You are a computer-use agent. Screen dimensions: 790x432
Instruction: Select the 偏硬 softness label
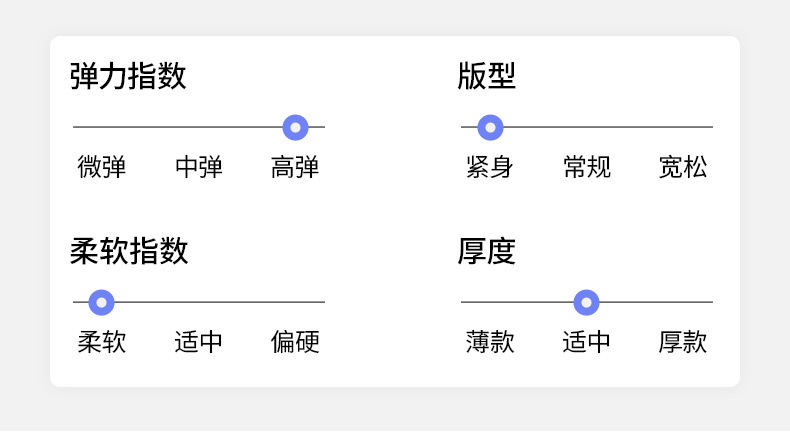pos(295,342)
